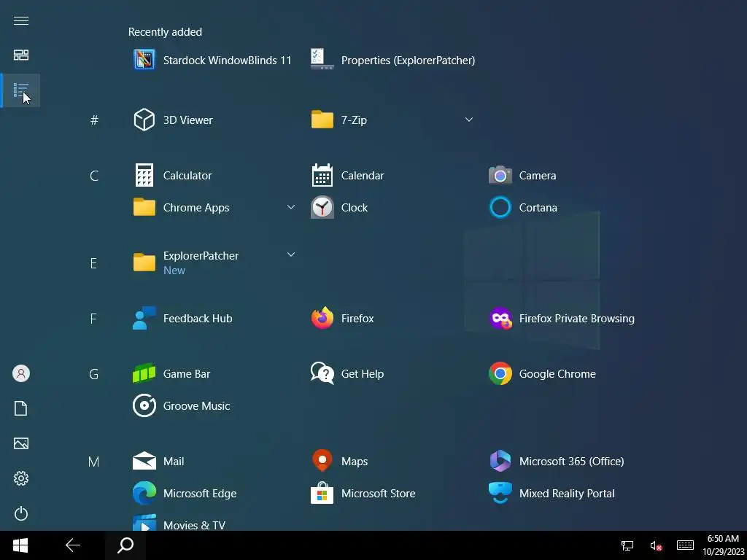
Task: Jump via the # letter header
Action: tap(94, 120)
